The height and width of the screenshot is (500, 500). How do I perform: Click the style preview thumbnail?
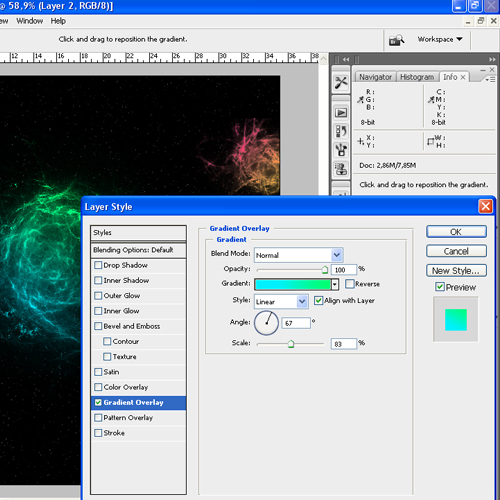pyautogui.click(x=455, y=320)
